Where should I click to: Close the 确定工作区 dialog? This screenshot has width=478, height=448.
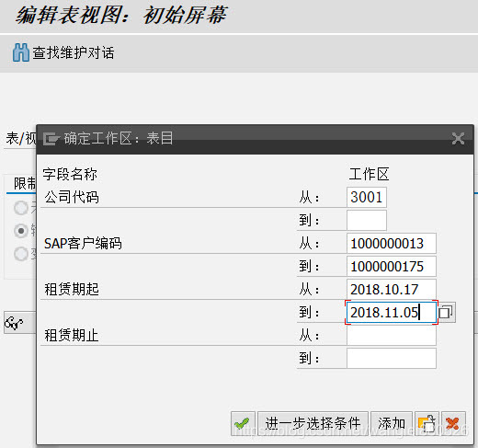coord(458,139)
